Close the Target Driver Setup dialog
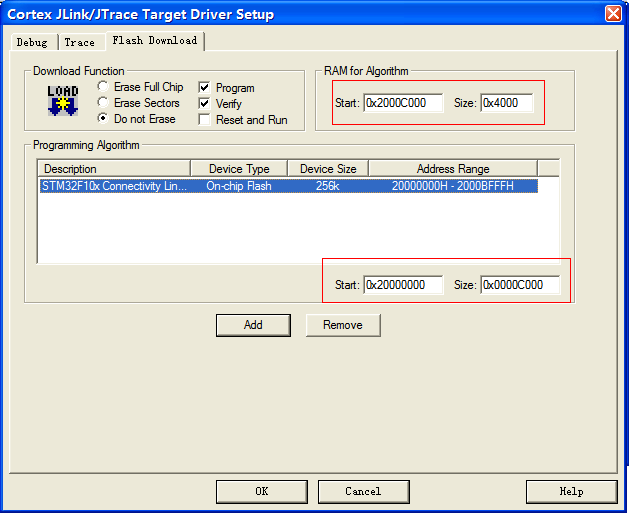This screenshot has height=513, width=629. coord(613,14)
